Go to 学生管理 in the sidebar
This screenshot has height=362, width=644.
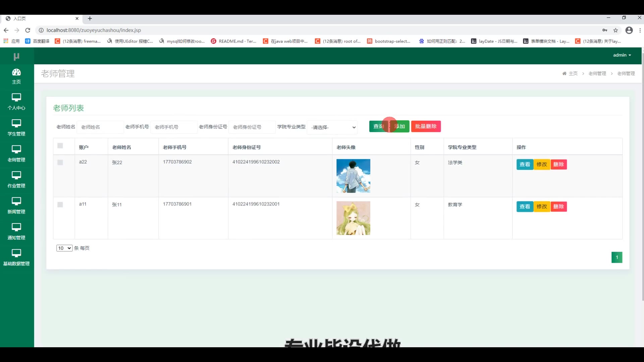pyautogui.click(x=16, y=128)
